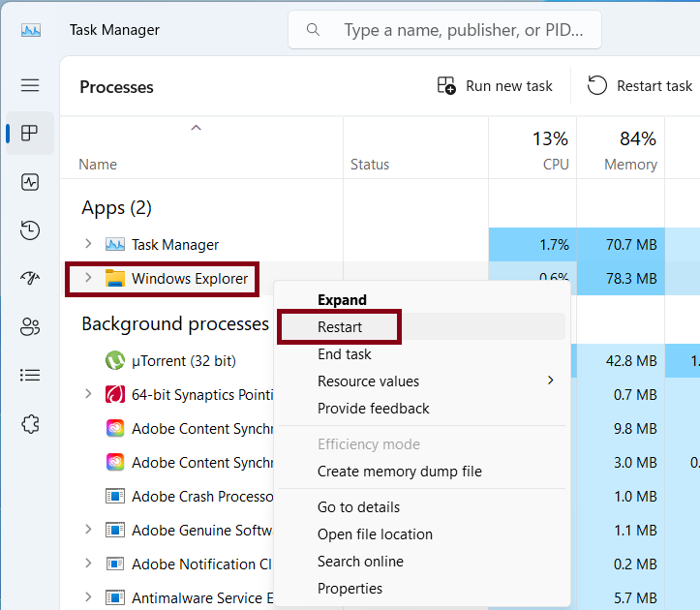This screenshot has width=700, height=610.
Task: Expand the Antimalware Service row
Action: [x=88, y=597]
